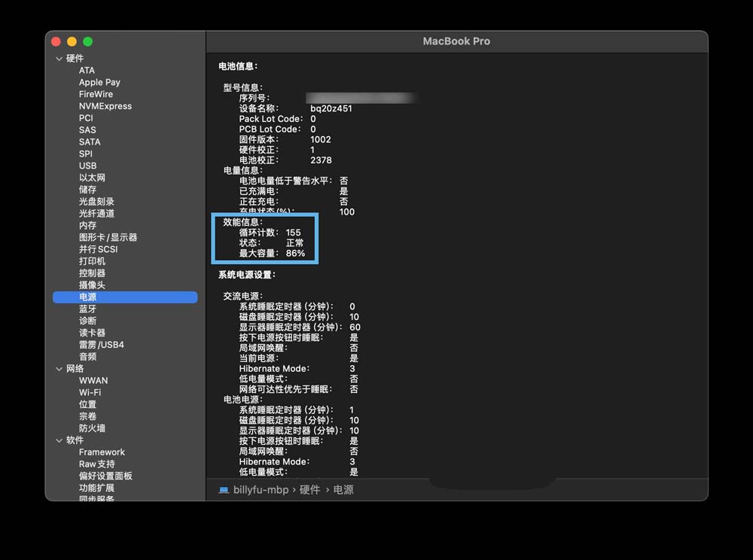
Task: Click the highlighted 电源 sidebar item
Action: coord(125,297)
